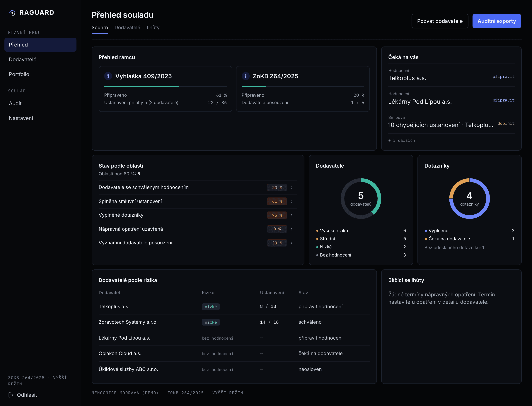This screenshot has height=406, width=532.
Task: Click the Vyhláška 409/2025 progress bar
Action: pos(166,86)
